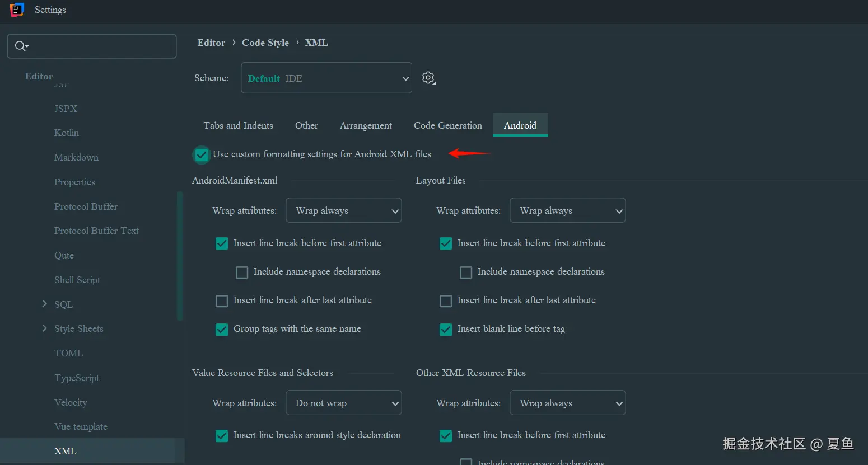
Task: Click the Layout Files section label
Action: coord(441,180)
